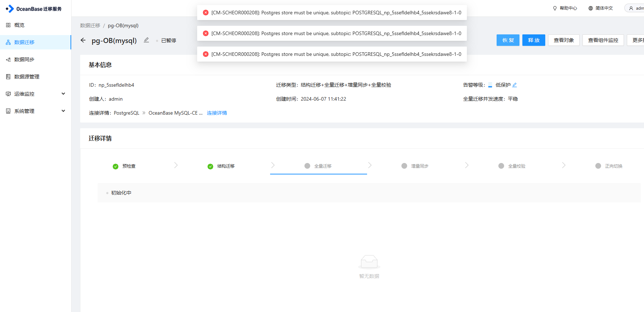Open the 更多 dropdown button
644x312 pixels.
click(x=636, y=40)
